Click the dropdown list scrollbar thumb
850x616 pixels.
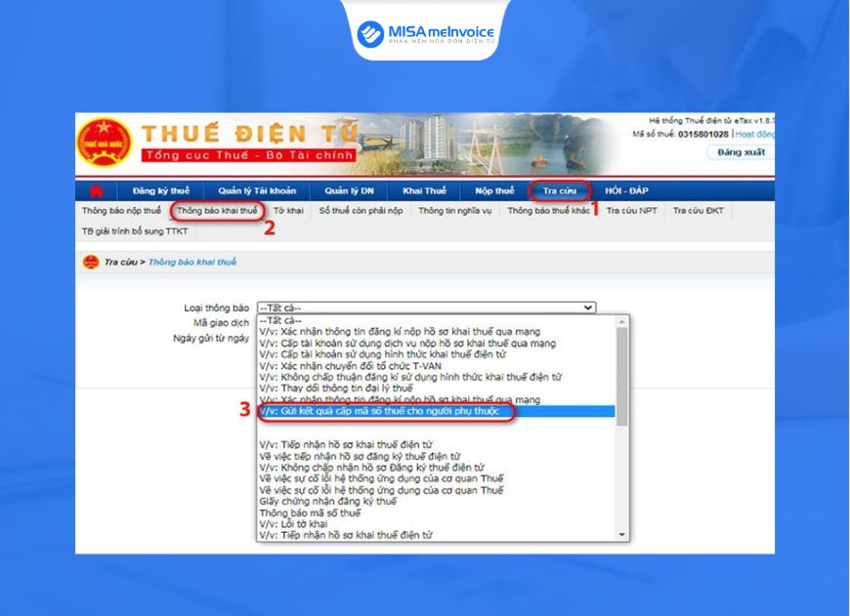[621, 377]
